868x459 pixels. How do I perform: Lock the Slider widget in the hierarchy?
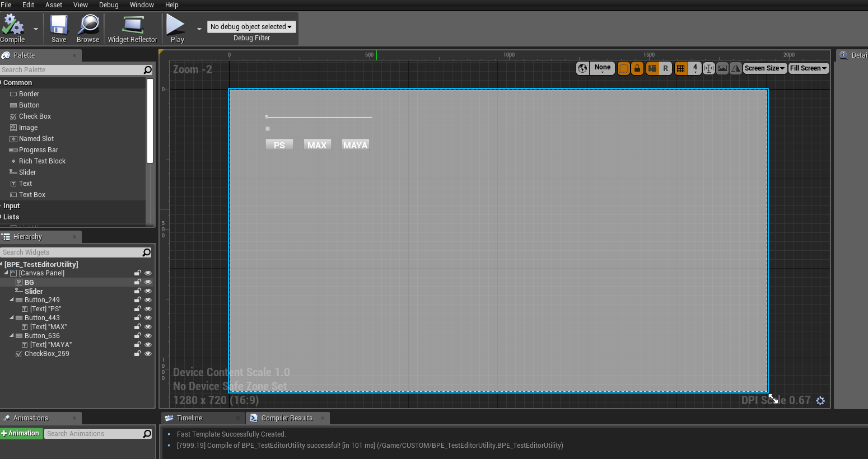pos(137,291)
